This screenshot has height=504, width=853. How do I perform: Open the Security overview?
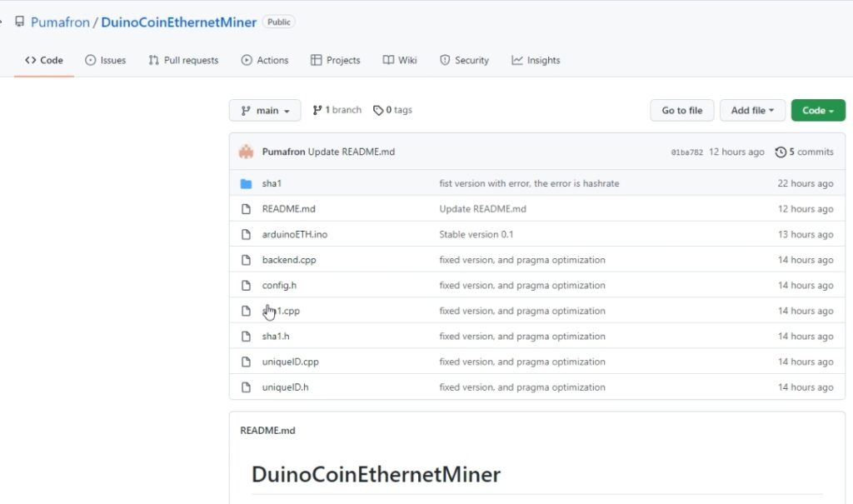464,60
